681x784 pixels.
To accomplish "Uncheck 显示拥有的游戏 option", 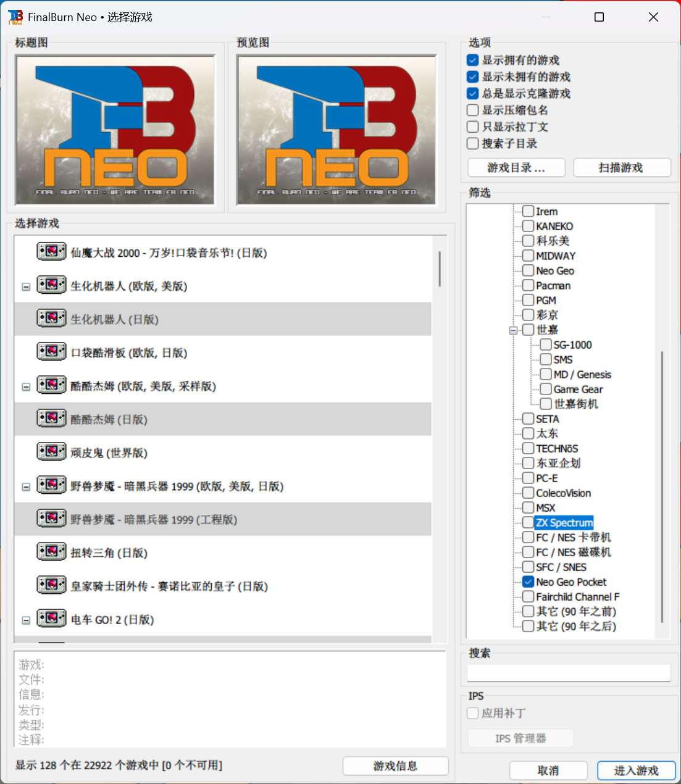I will (473, 60).
